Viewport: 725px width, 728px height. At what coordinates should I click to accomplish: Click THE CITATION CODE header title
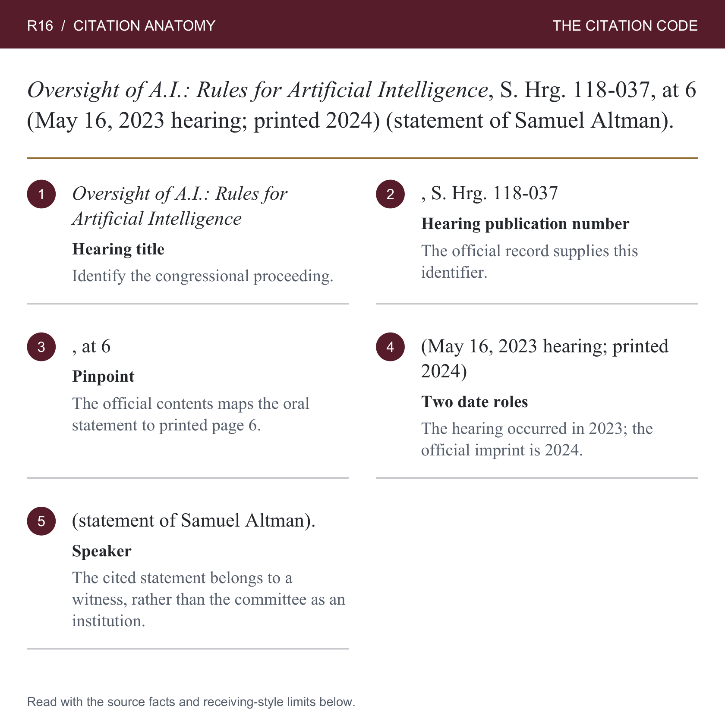(625, 25)
